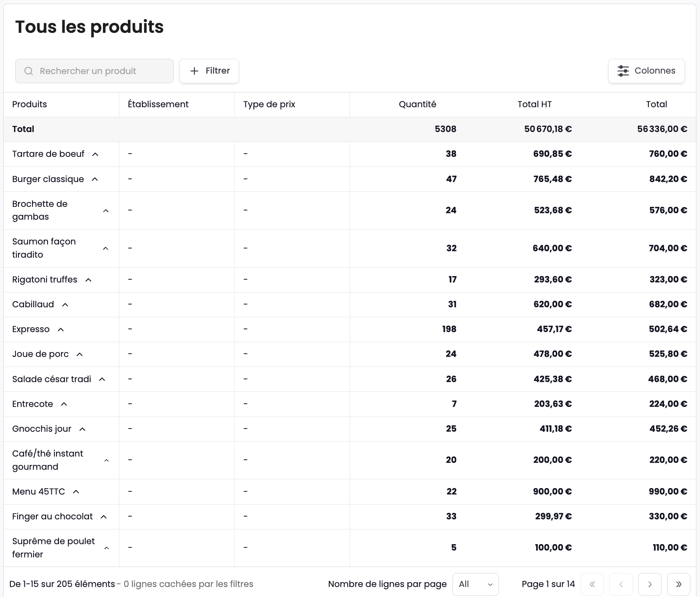The width and height of the screenshot is (700, 597).
Task: Click the Finger au chocolat chevron
Action: [104, 517]
